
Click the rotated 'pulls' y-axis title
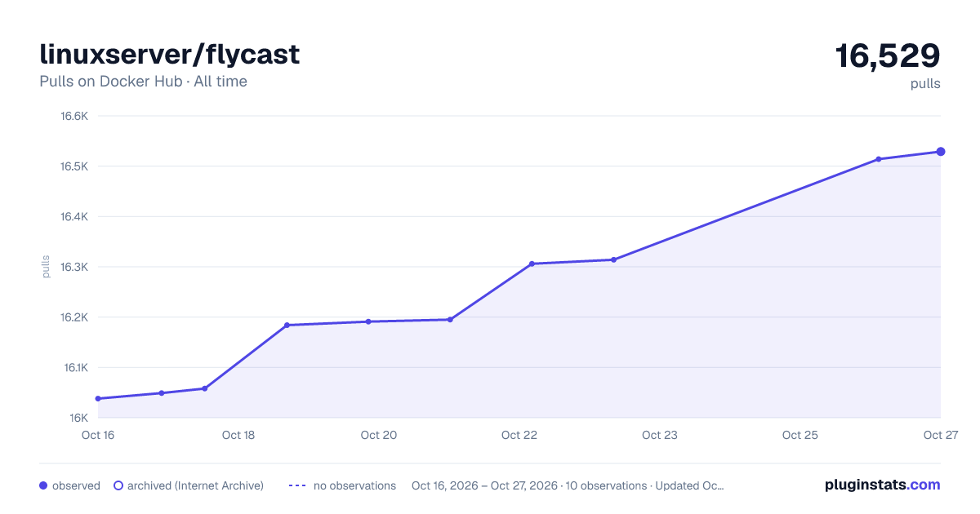[46, 267]
